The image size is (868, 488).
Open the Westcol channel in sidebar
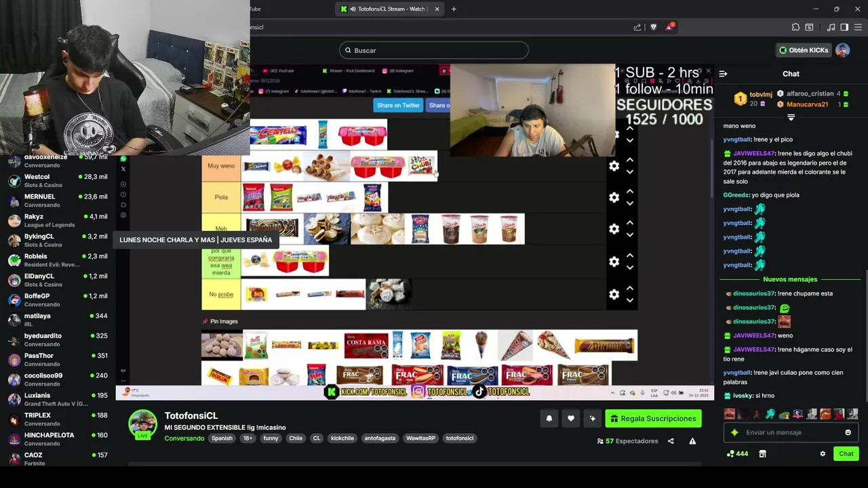click(57, 180)
